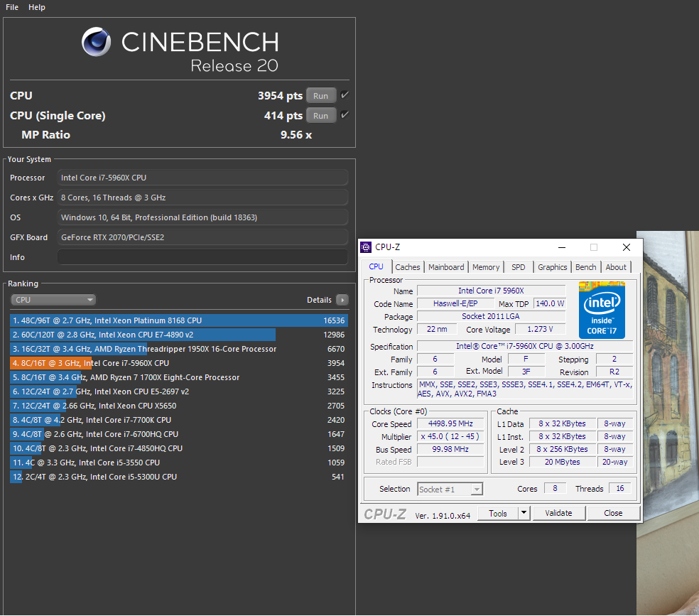Click the Max TDP value 140.0 W
Image resolution: width=699 pixels, height=616 pixels.
[x=550, y=303]
